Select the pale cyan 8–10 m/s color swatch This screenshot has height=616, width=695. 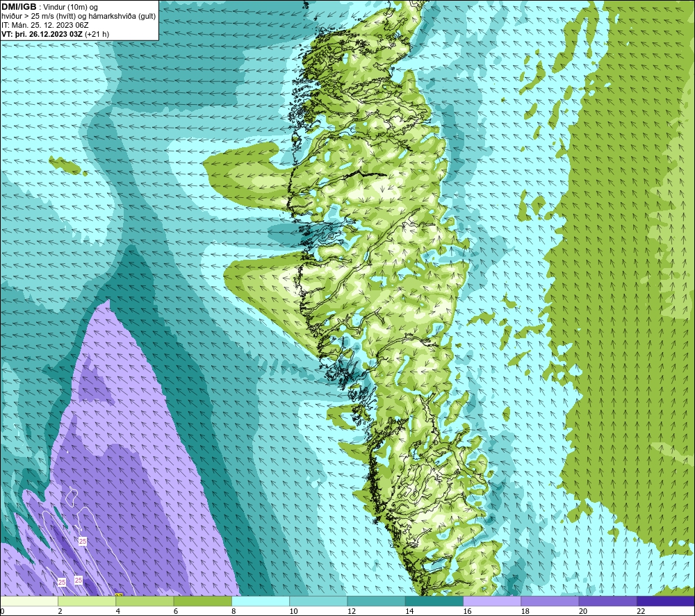click(x=261, y=601)
